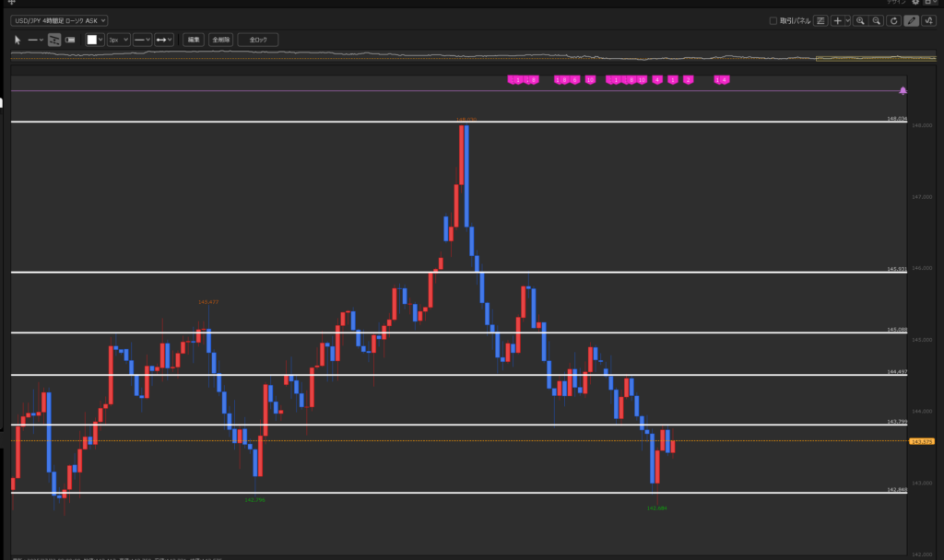The width and height of the screenshot is (944, 560).
Task: Select the horizontal line at 148.034
Action: pos(459,122)
